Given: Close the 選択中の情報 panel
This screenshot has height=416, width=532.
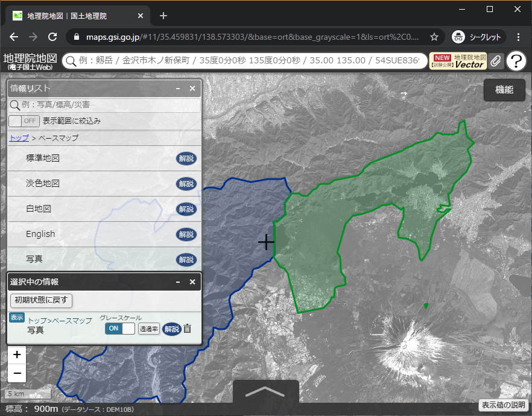Looking at the screenshot, I should (192, 282).
